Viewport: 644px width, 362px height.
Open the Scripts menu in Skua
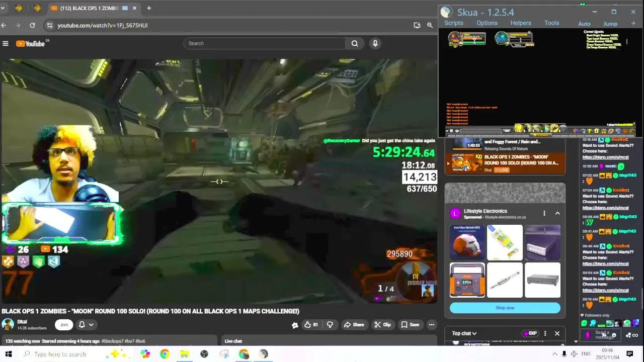pyautogui.click(x=454, y=23)
